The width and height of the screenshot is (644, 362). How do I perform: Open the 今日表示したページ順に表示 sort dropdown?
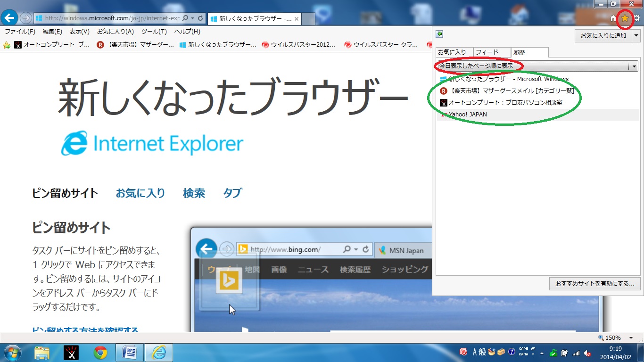pos(537,66)
